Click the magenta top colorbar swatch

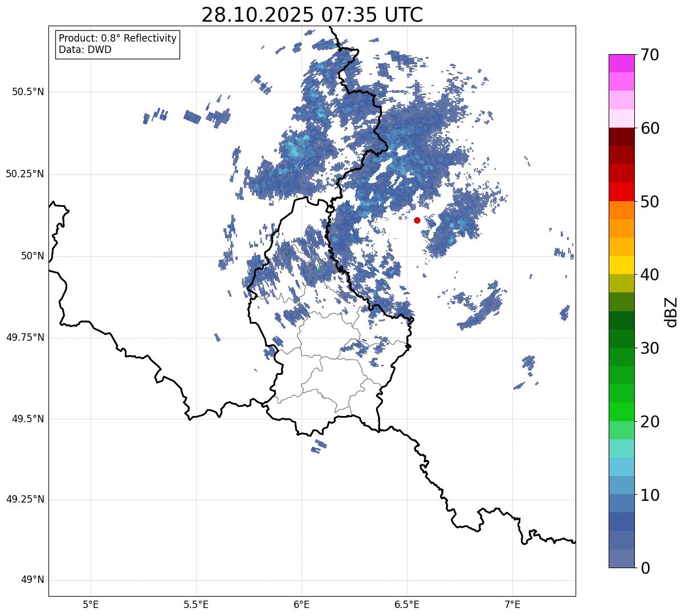point(622,63)
